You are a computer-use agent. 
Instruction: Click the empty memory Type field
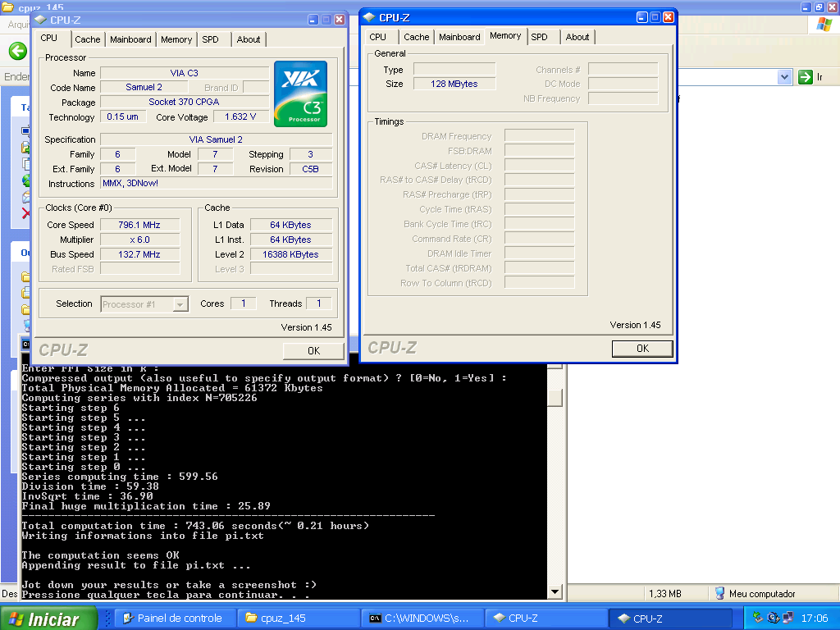[x=454, y=69]
